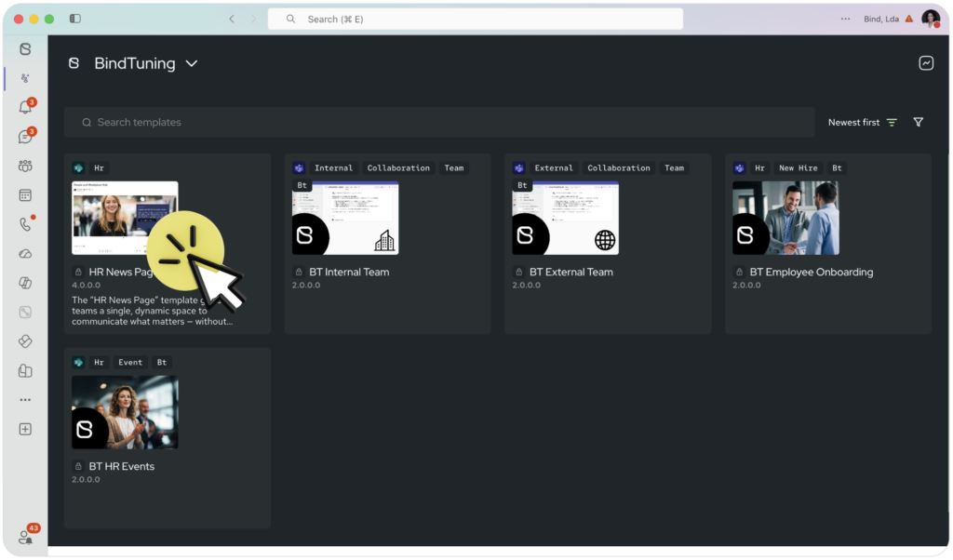Open the Newest first sort dropdown
The height and width of the screenshot is (560, 953).
(862, 123)
